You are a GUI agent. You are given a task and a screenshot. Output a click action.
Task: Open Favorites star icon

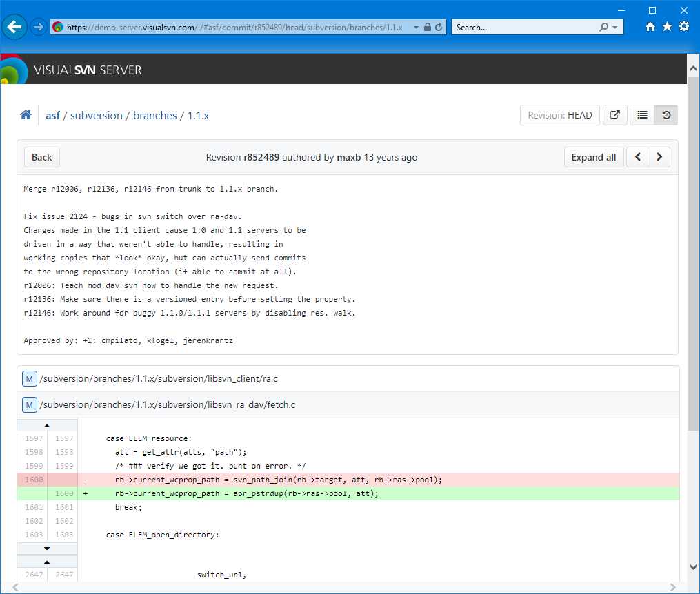click(667, 27)
